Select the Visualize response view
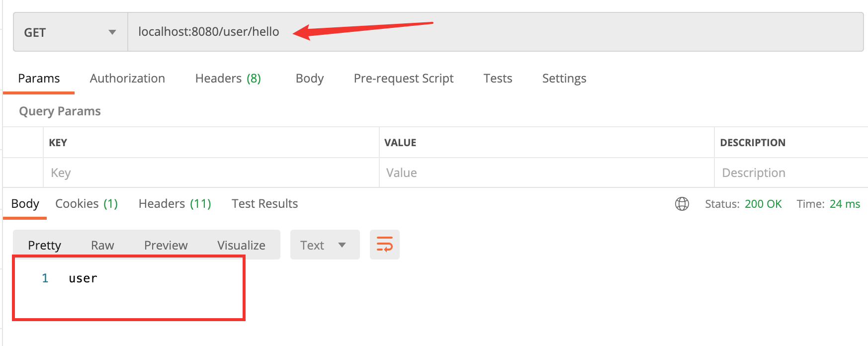 tap(241, 245)
